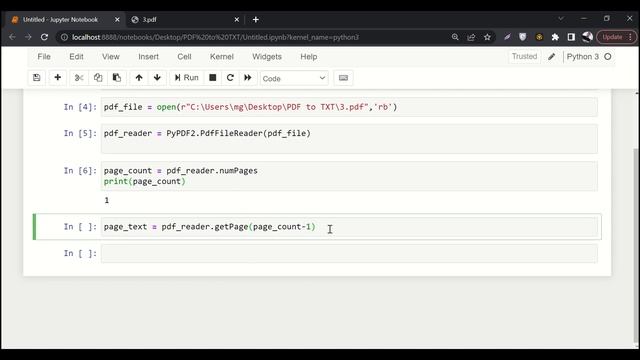
Task: Click the orange circular extension icon
Action: pos(539,37)
